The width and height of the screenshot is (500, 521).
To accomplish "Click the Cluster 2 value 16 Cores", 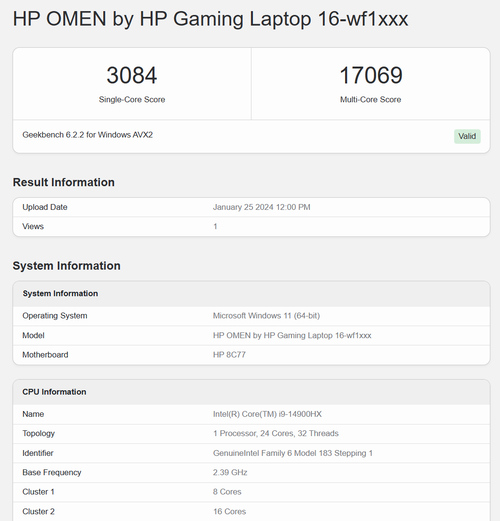I will (x=229, y=511).
